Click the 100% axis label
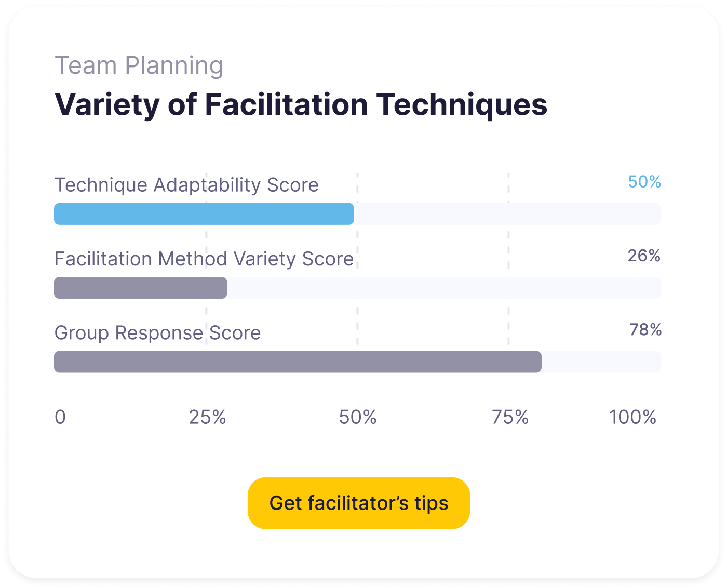Image resolution: width=727 pixels, height=588 pixels. pos(632,417)
